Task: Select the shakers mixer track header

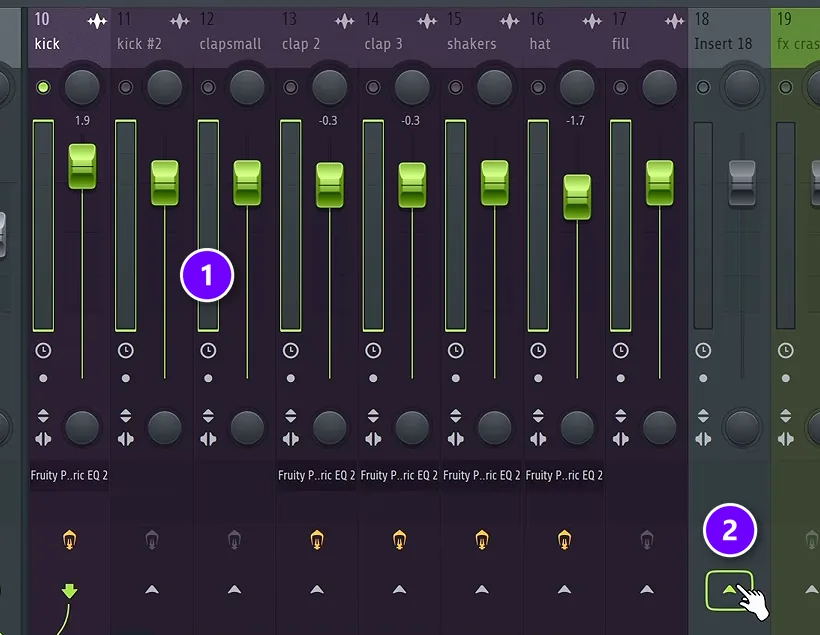Action: coord(482,38)
